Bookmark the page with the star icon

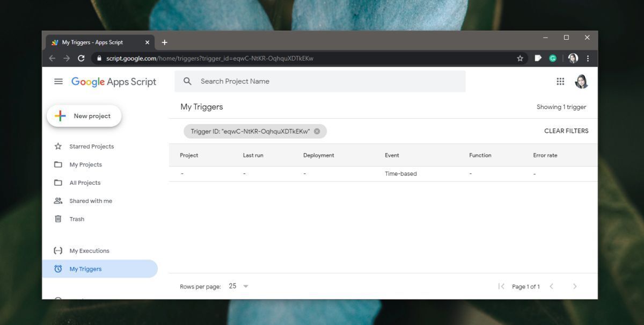coord(519,58)
